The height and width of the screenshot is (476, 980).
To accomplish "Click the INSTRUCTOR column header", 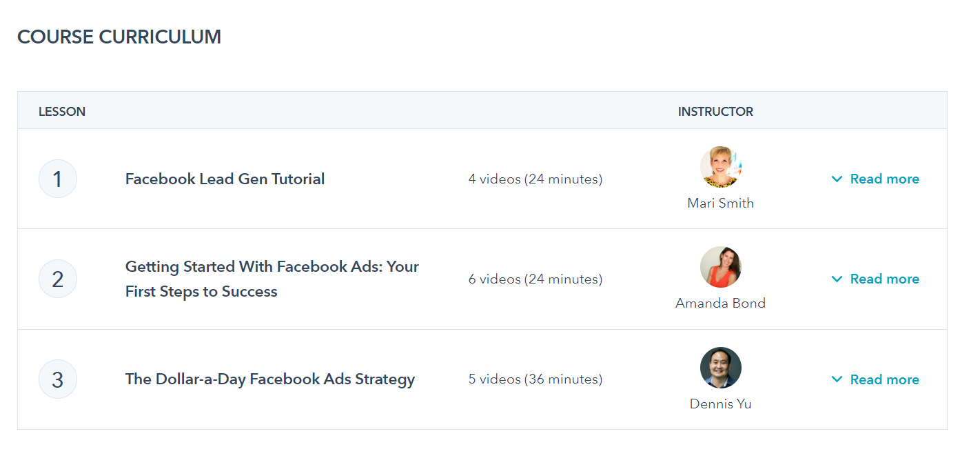I will coord(715,112).
